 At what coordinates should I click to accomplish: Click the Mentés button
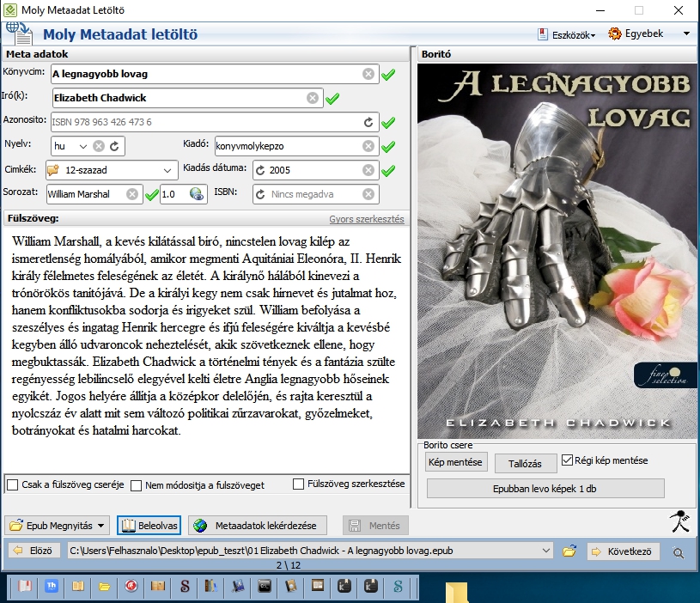[375, 526]
